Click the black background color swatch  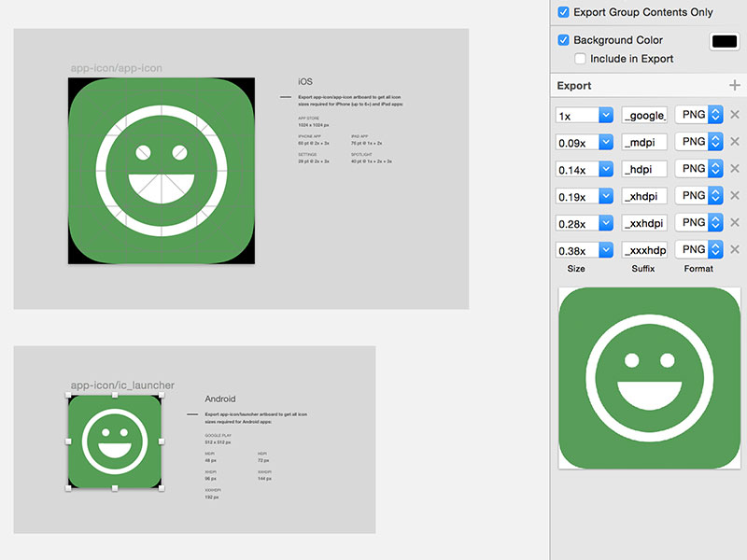tap(723, 40)
